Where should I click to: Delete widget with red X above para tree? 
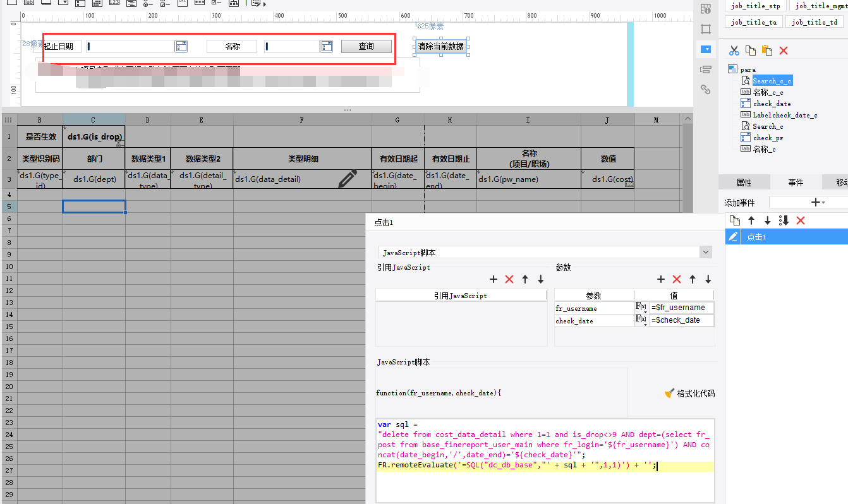[x=784, y=51]
